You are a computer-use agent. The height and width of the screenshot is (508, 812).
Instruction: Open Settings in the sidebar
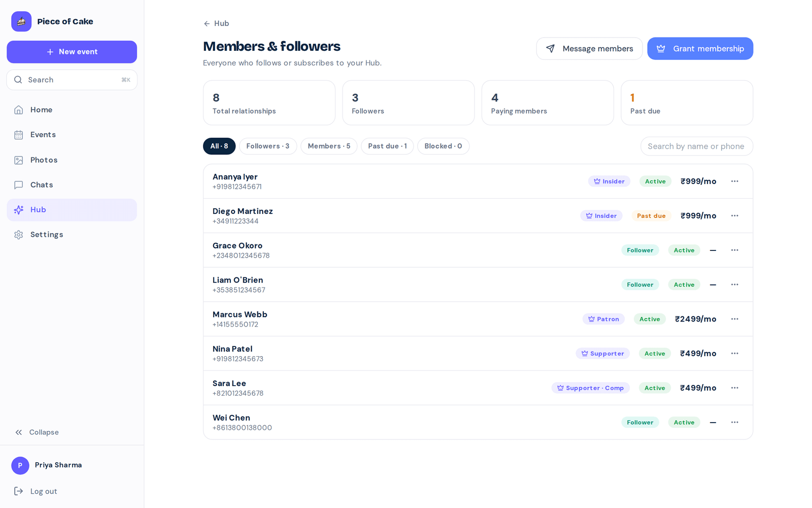click(x=72, y=235)
